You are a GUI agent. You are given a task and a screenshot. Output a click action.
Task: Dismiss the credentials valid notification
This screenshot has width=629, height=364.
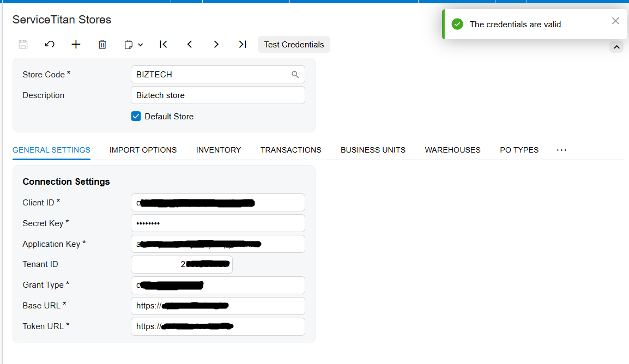click(615, 21)
